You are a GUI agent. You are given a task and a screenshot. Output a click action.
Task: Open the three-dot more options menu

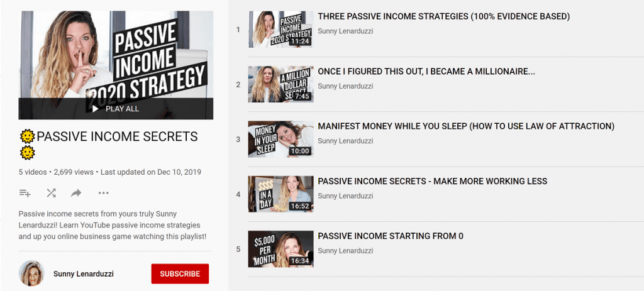[x=103, y=193]
